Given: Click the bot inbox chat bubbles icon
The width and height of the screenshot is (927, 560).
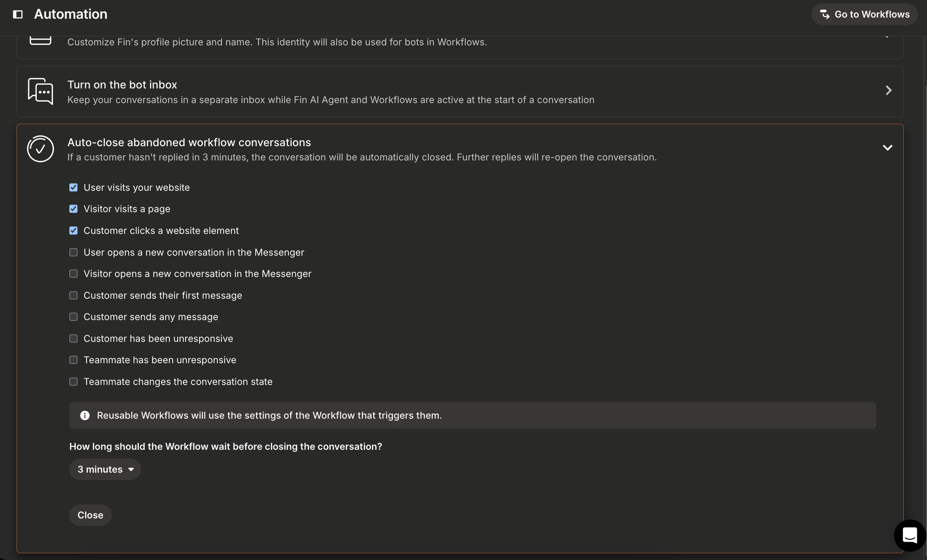Looking at the screenshot, I should pyautogui.click(x=40, y=91).
